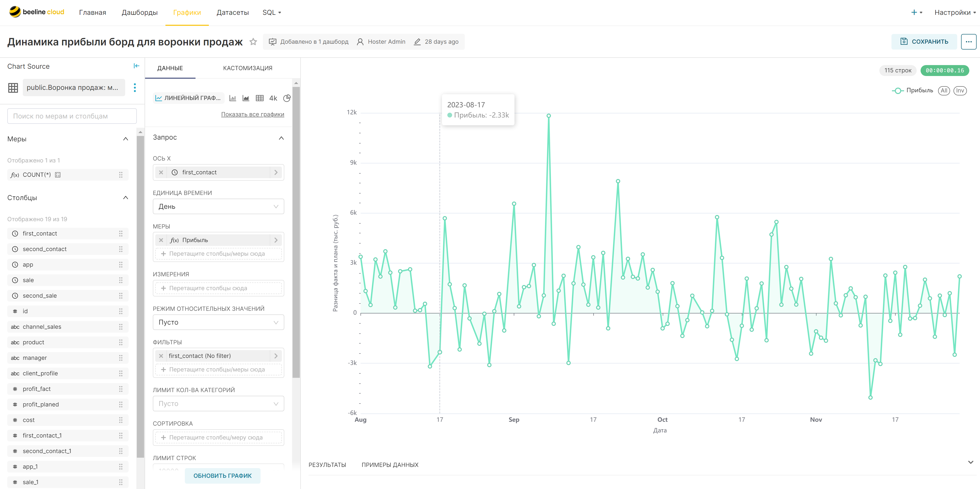Image resolution: width=980 pixels, height=489 pixels.
Task: Click the left column list scrollbar
Action: 140,296
